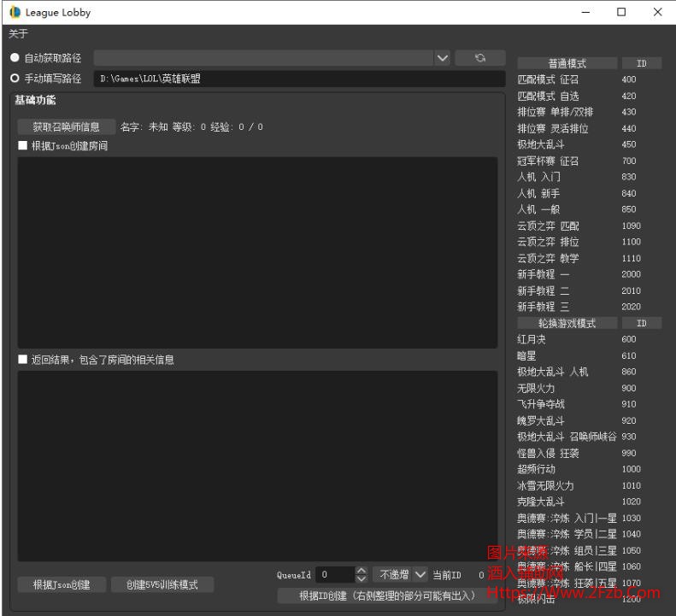Expand the auto-detected path dropdown
Screen dimensions: 676x616
tap(442, 58)
